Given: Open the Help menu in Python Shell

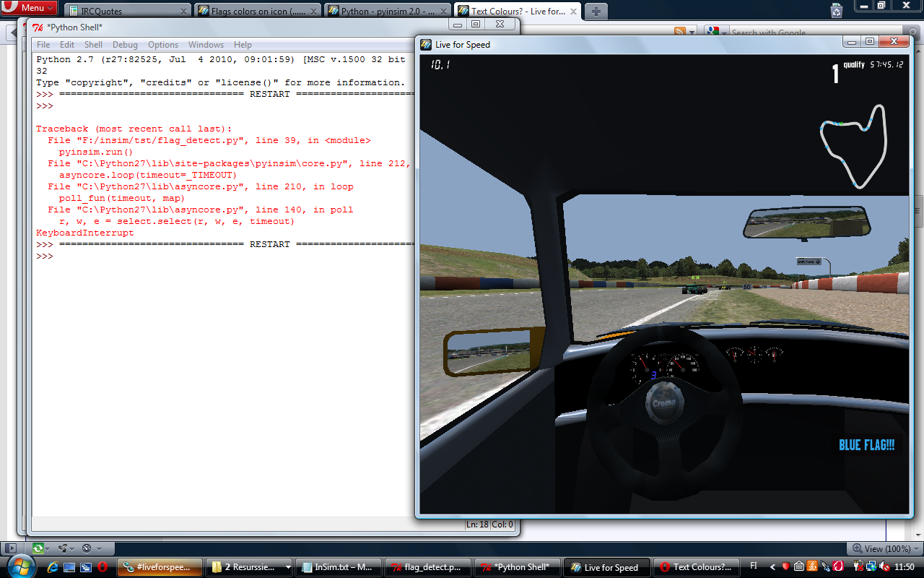Looking at the screenshot, I should pyautogui.click(x=243, y=45).
